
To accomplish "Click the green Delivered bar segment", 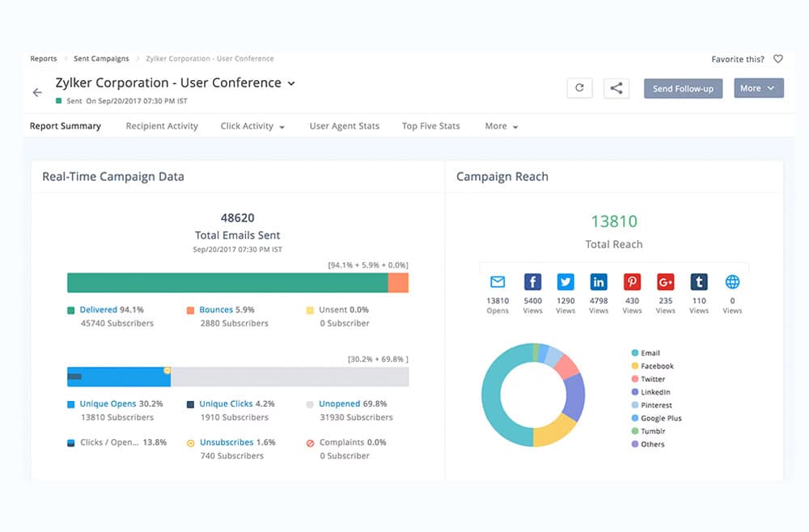I will pos(227,283).
